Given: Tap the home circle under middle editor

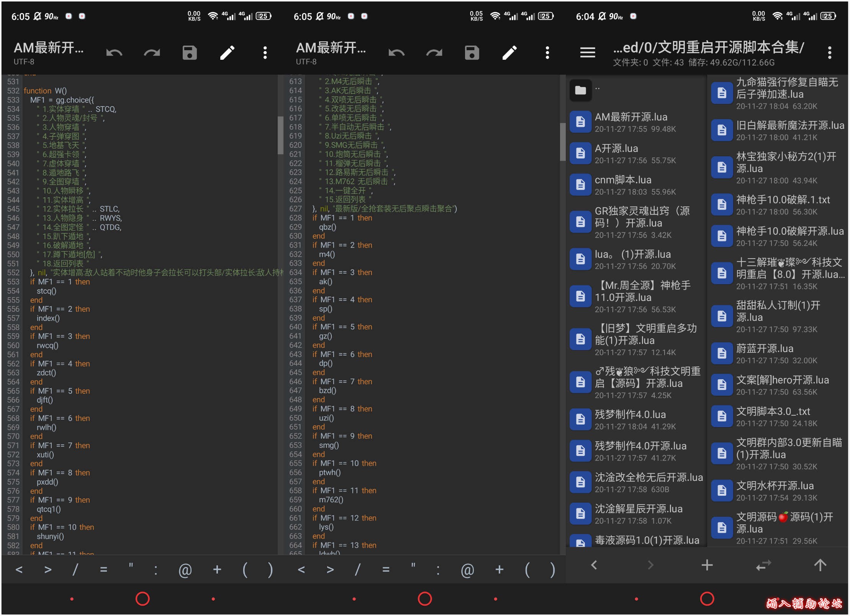Looking at the screenshot, I should click(425, 599).
